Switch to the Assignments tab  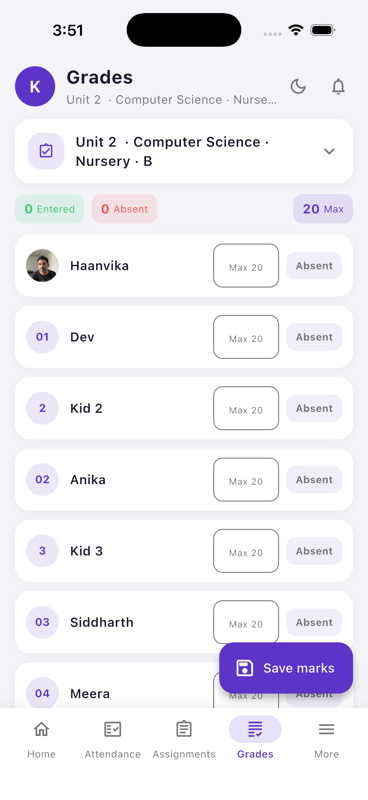pyautogui.click(x=184, y=739)
